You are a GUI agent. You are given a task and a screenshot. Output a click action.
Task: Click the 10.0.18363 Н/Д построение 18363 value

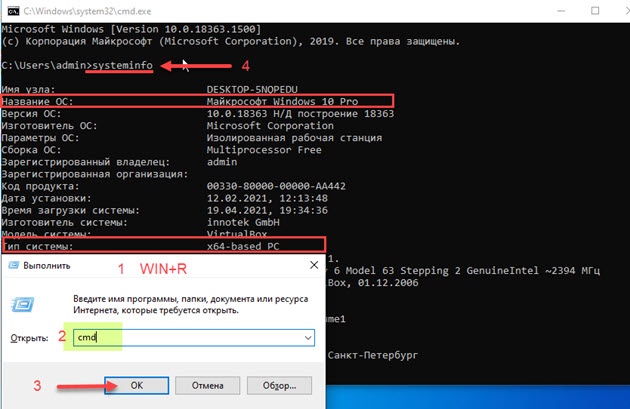[300, 114]
